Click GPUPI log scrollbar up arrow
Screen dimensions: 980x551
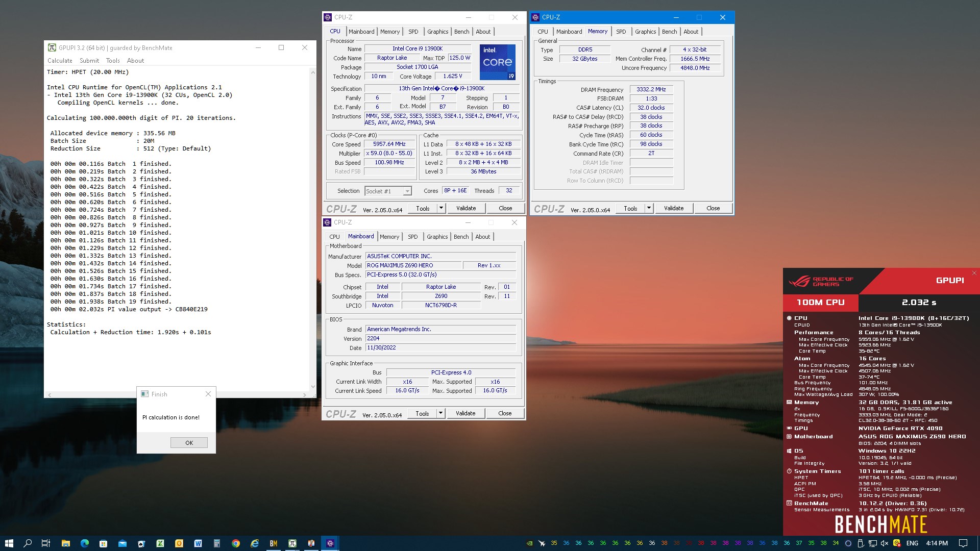(x=312, y=72)
